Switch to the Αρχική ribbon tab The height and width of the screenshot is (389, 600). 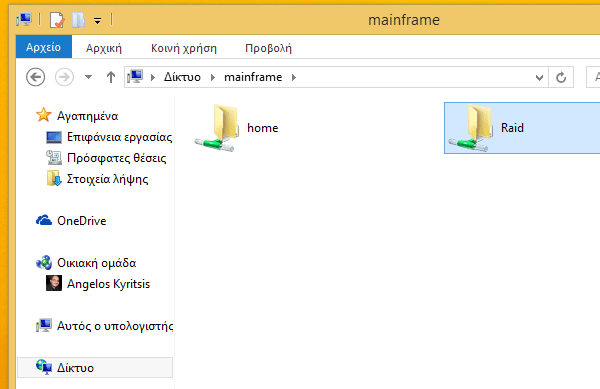pos(104,48)
